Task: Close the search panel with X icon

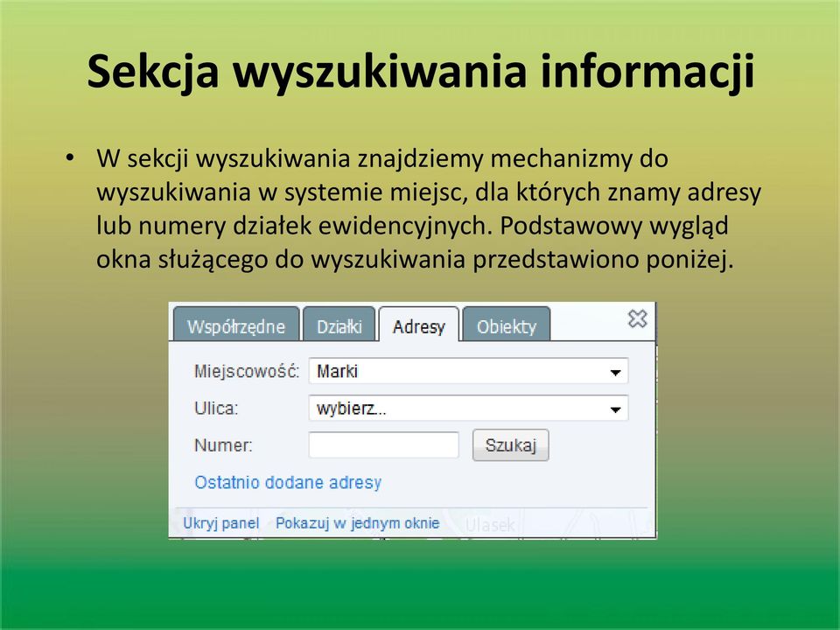Action: 638,318
